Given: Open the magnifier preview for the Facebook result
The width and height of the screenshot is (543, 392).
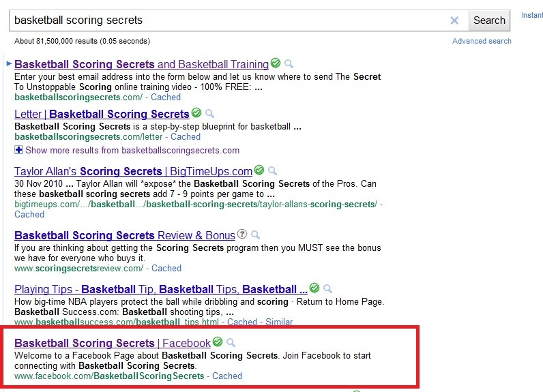Looking at the screenshot, I should click(x=231, y=343).
